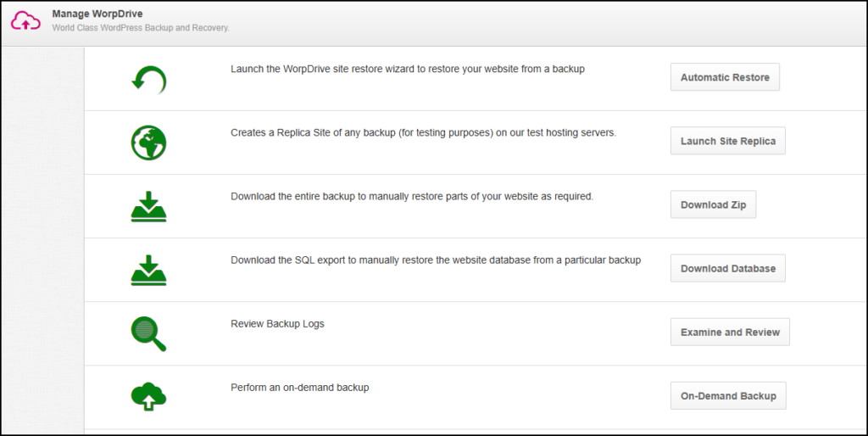Click the download icon beside SQL export text
This screenshot has height=436, width=868.
[x=149, y=271]
